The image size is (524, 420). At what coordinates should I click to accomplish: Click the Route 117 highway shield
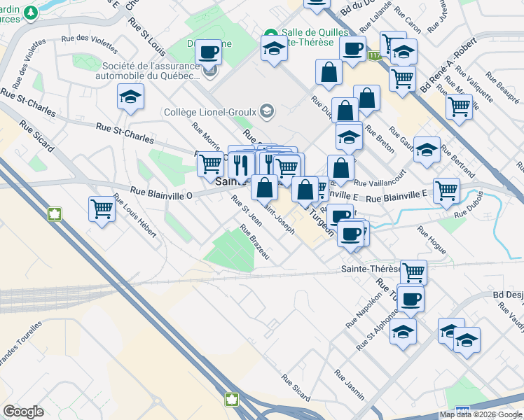[375, 56]
